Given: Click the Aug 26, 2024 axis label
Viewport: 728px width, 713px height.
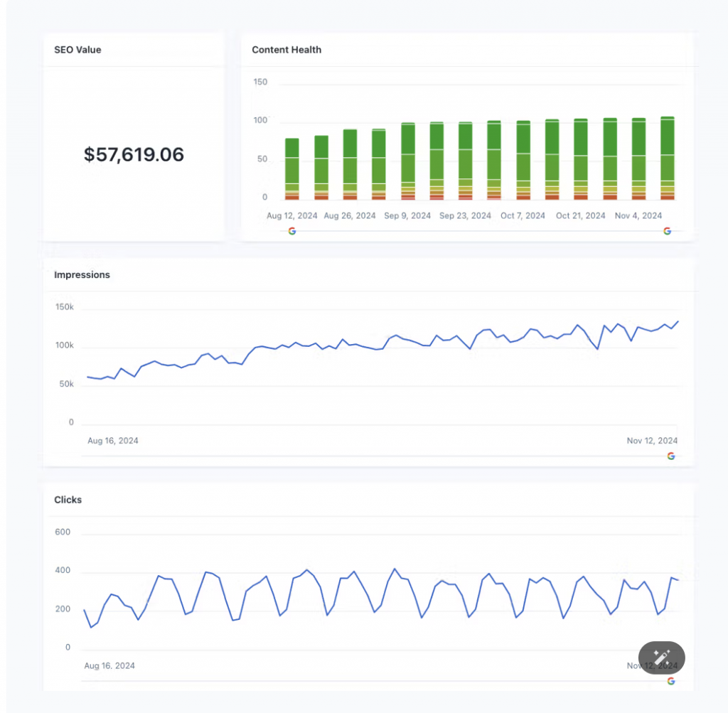Looking at the screenshot, I should coord(350,215).
